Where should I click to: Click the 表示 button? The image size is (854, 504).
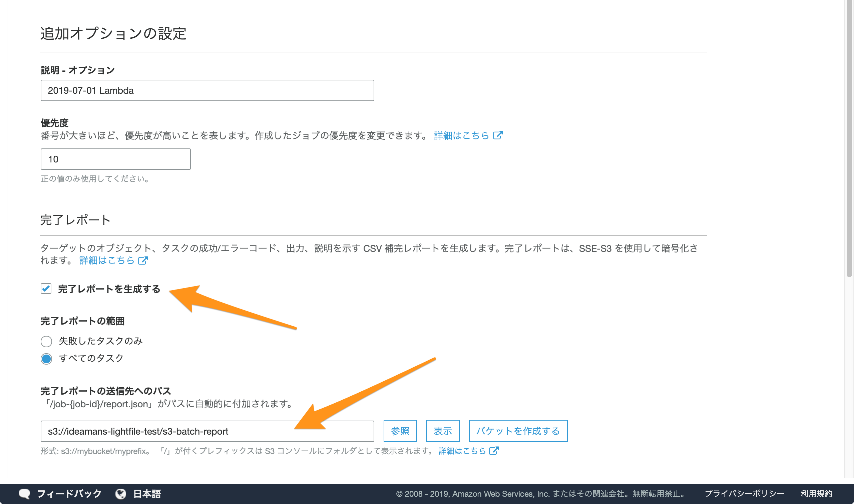(x=443, y=431)
